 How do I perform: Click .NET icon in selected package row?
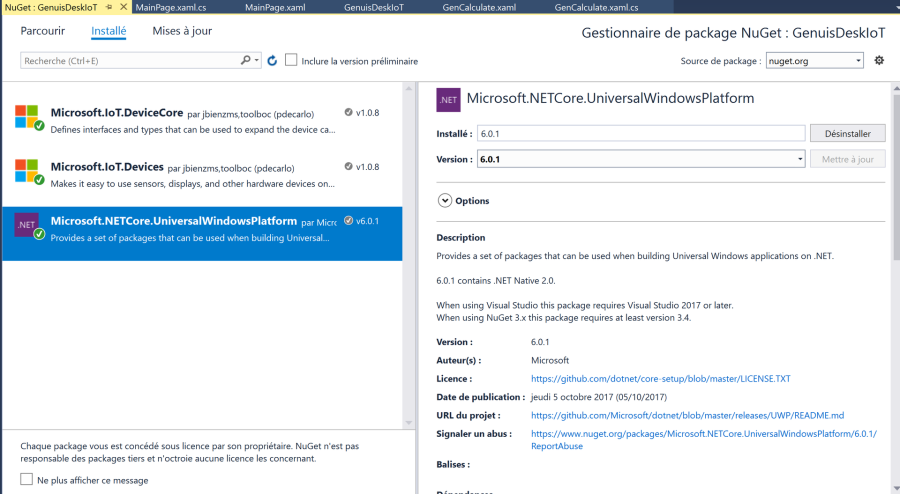tap(26, 225)
